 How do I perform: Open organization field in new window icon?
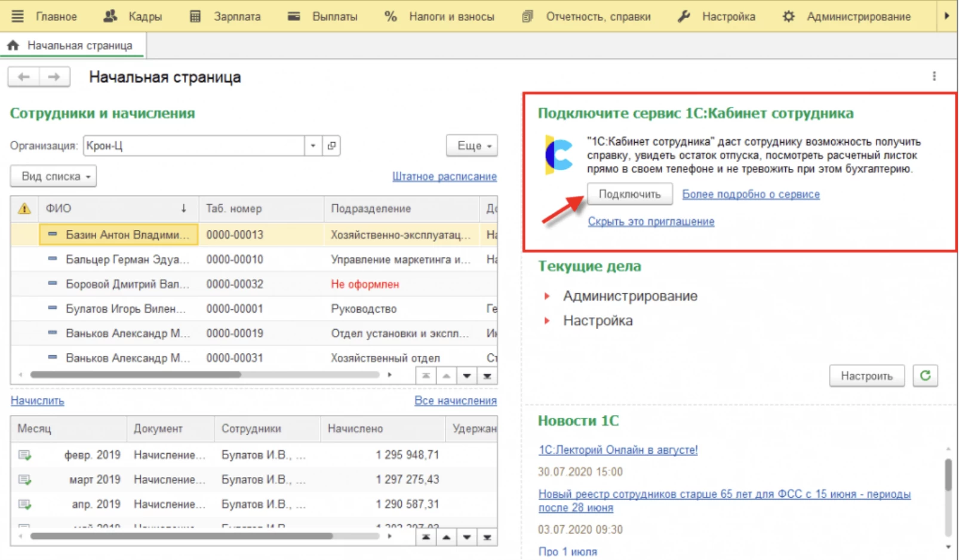coord(332,146)
